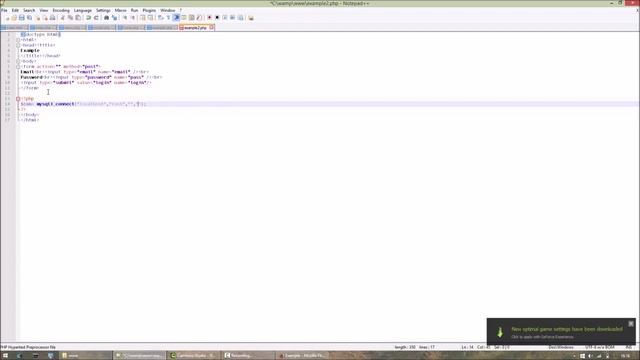Click the line-ending format in status bar
Image resolution: width=640 pixels, height=360 pixels.
point(561,347)
